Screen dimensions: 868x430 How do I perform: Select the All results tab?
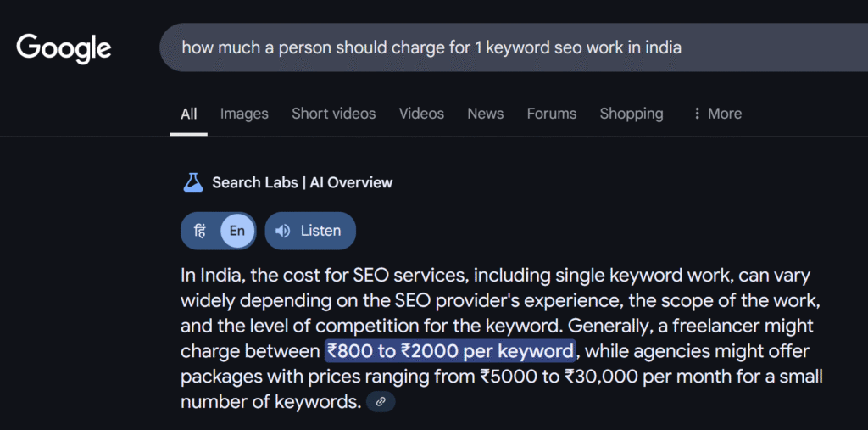pos(189,114)
